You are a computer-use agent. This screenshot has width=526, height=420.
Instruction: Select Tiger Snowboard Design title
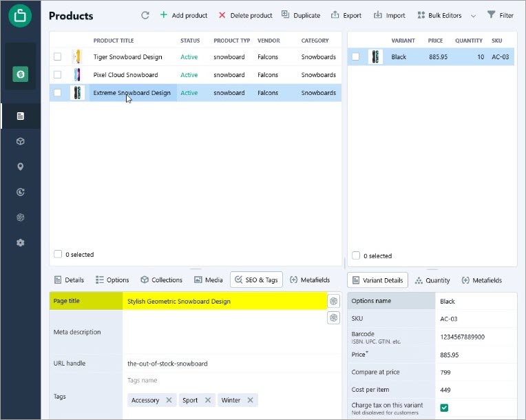128,56
